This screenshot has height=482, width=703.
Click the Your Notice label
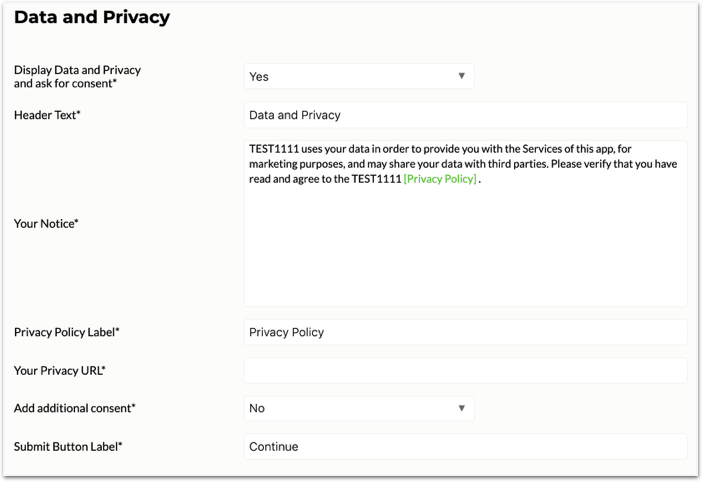click(46, 224)
